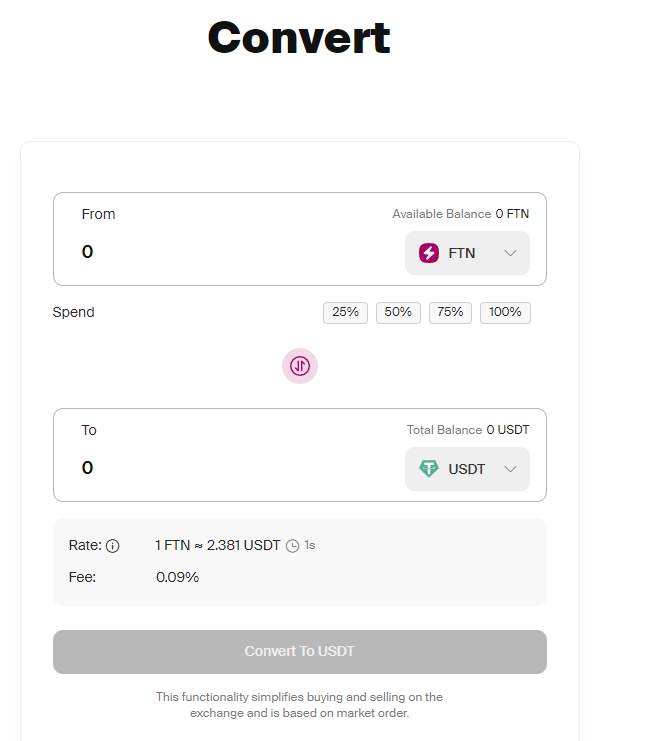This screenshot has width=658, height=741.
Task: Click the swap currencies arrows icon
Action: [x=299, y=366]
